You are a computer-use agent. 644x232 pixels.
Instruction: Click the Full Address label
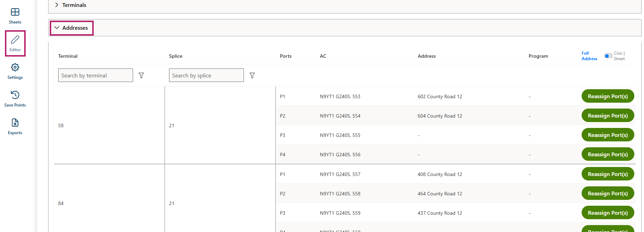tap(589, 56)
